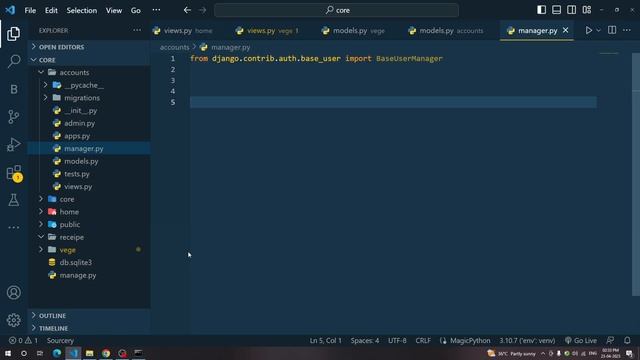Expand the public folder
The height and width of the screenshot is (360, 640).
click(89, 224)
